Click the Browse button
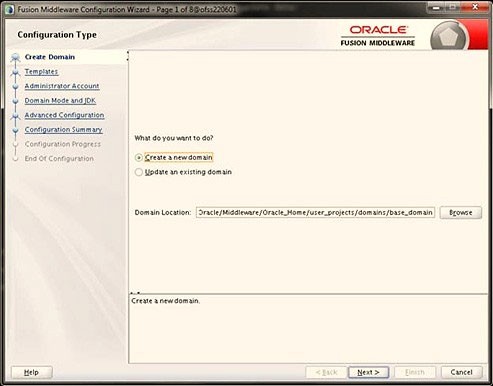 [x=461, y=212]
